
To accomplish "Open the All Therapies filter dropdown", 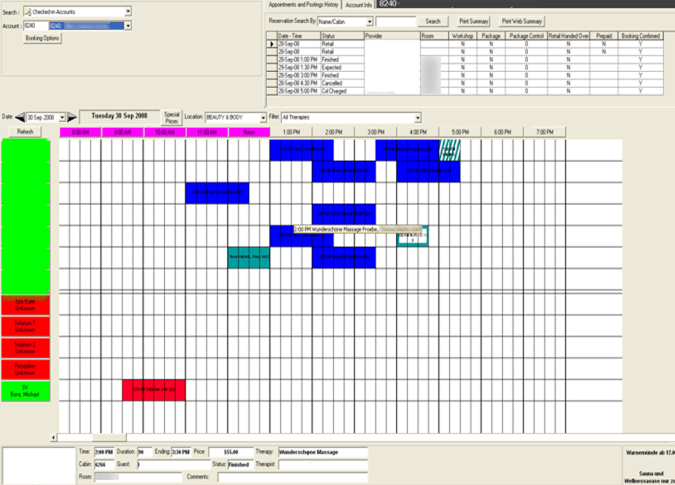I will 418,117.
